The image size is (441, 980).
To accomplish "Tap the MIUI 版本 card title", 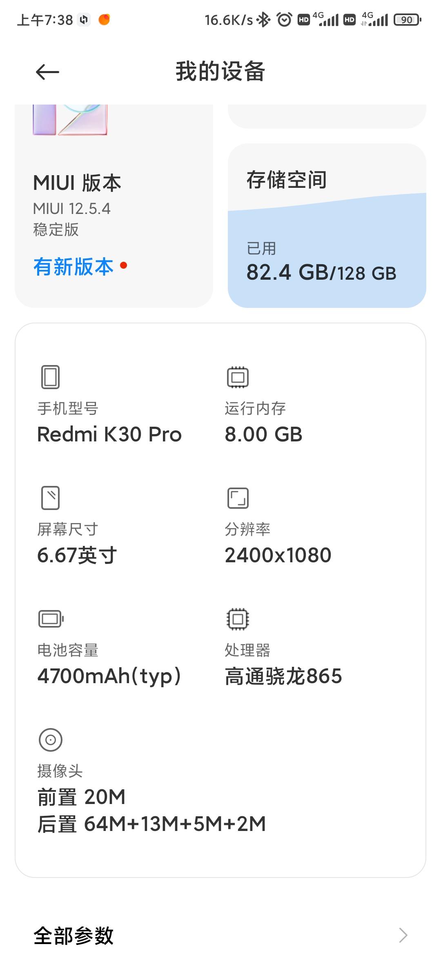I will click(77, 183).
